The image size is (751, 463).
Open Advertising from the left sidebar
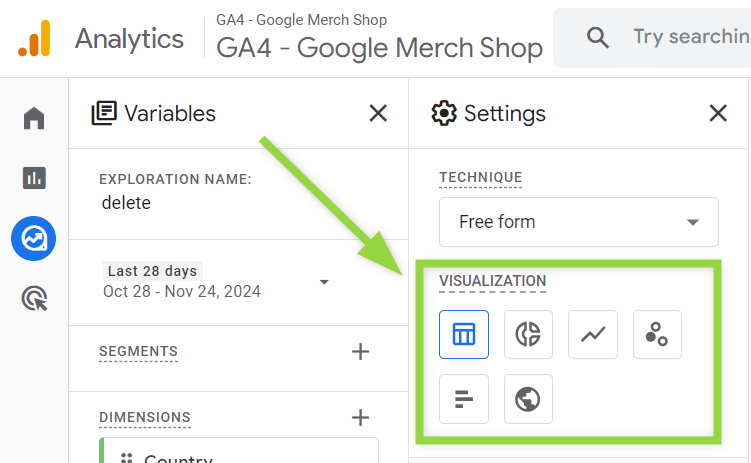(34, 298)
